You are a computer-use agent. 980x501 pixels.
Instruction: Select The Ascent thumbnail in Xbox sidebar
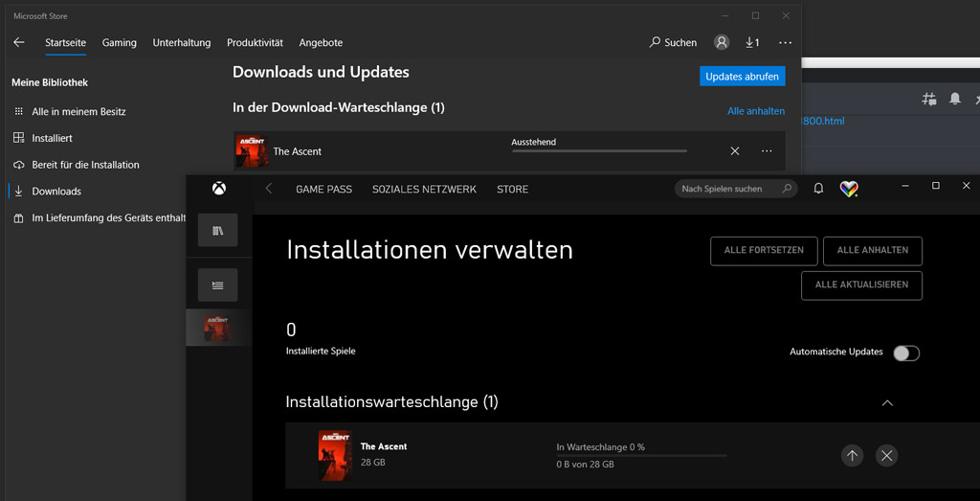[x=217, y=328]
